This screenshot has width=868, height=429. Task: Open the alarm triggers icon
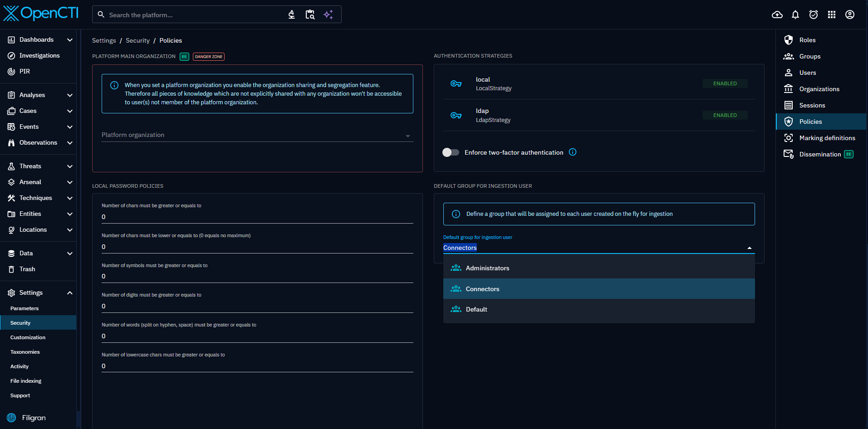pos(814,15)
